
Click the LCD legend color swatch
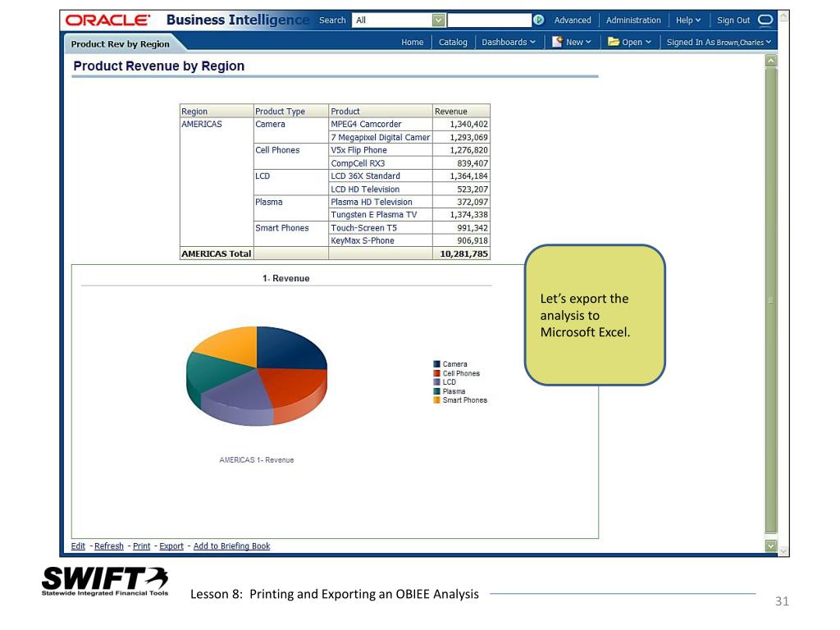436,382
